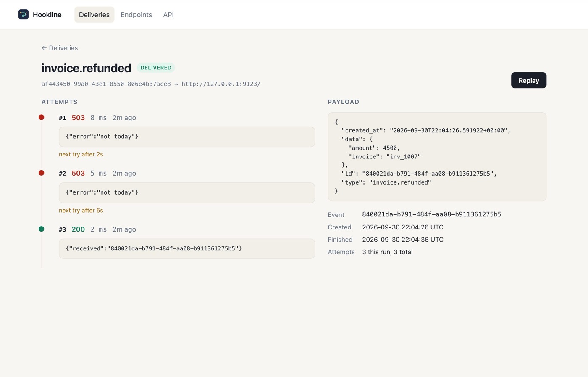Viewport: 588px width, 377px height.
Task: Click the Created timestamp 22:04:26 UTC
Action: [403, 227]
